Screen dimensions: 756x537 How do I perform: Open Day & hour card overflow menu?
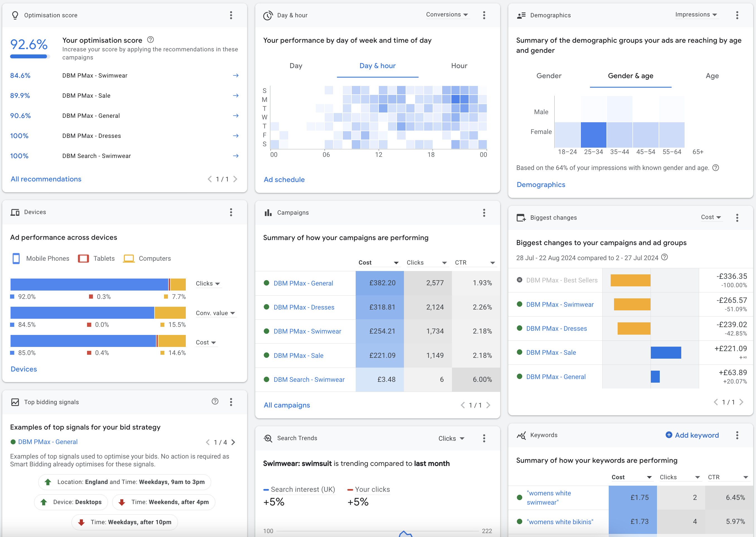click(x=484, y=15)
